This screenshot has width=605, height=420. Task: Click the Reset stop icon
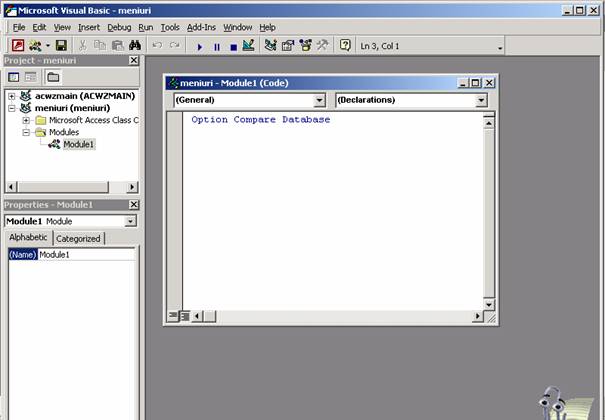(x=232, y=46)
